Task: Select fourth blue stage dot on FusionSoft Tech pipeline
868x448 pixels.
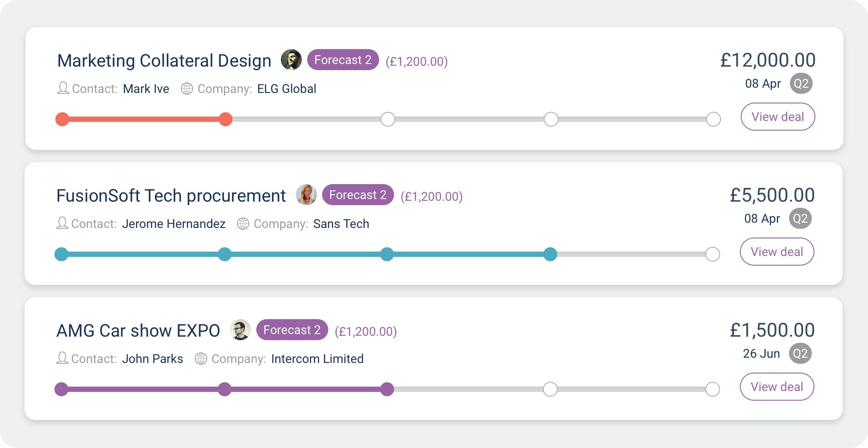Action: (550, 254)
